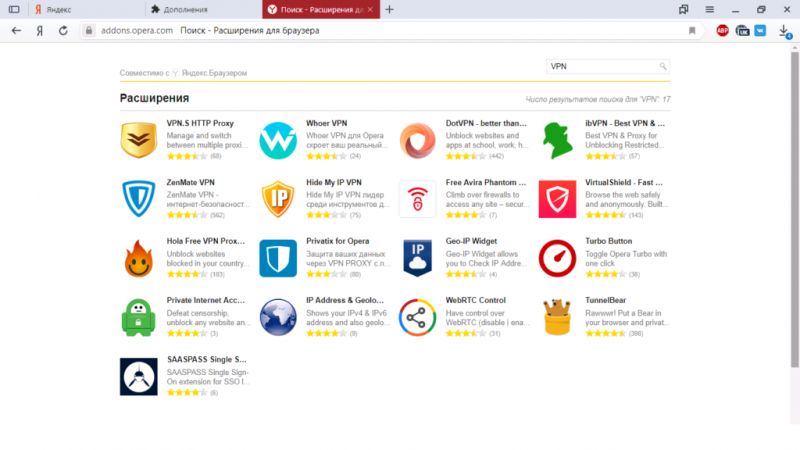Open Whoer VPN title link
The image size is (800, 450).
[327, 123]
